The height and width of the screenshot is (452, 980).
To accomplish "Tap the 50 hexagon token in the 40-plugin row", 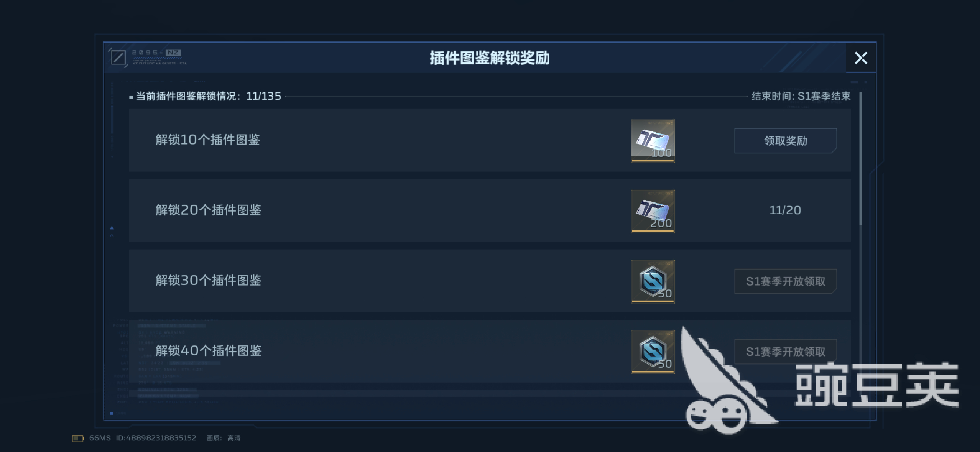I will [653, 352].
